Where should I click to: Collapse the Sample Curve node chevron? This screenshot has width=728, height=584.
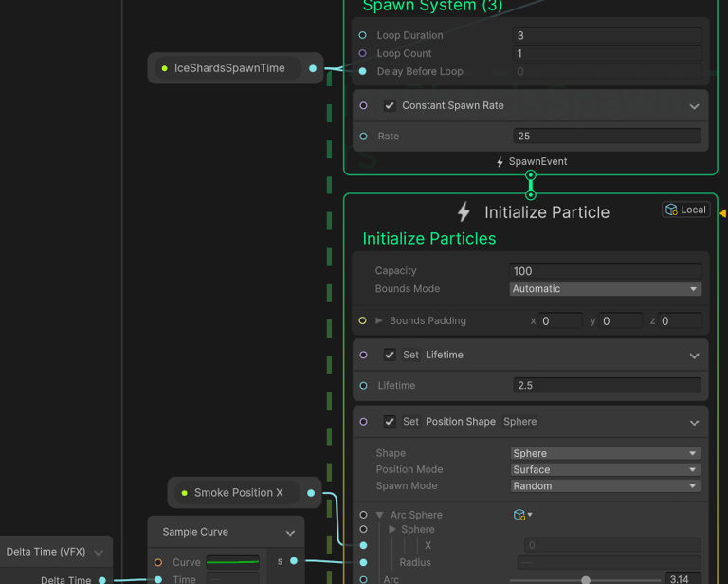[x=290, y=533]
